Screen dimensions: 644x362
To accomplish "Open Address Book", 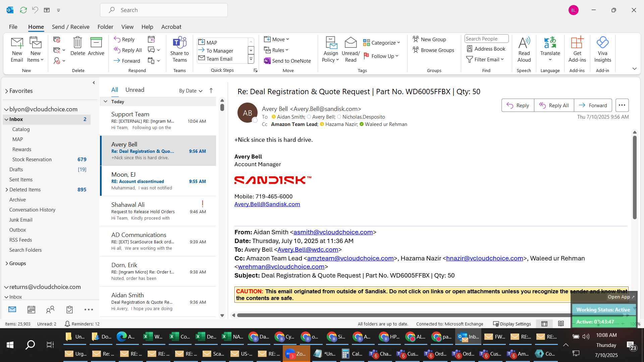I will coord(486,49).
